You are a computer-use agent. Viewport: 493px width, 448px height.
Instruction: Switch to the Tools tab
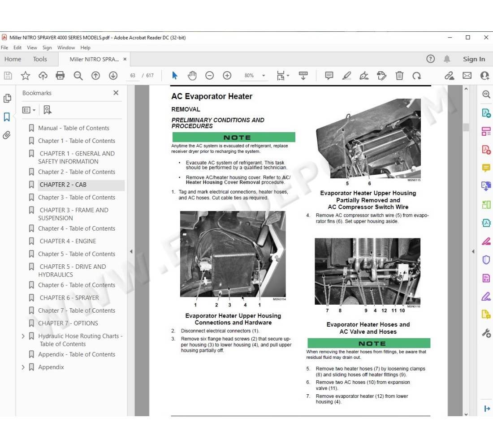(40, 59)
